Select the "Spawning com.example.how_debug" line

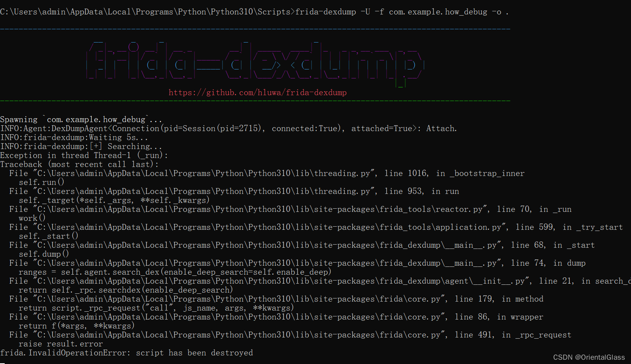81,119
